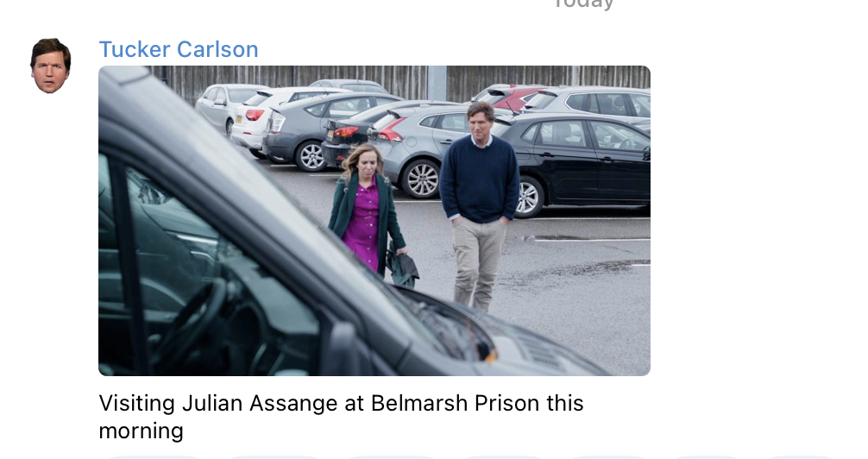This screenshot has width=868, height=459.
Task: Open the Belmarsh parking lot photo
Action: [x=374, y=220]
